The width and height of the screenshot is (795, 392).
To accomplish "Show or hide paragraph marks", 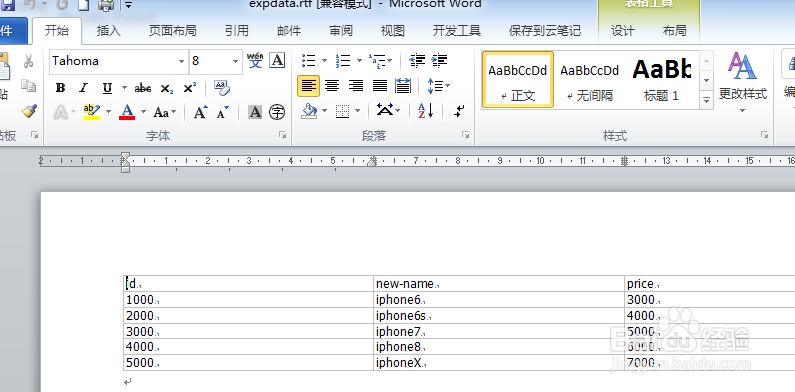I will 459,111.
